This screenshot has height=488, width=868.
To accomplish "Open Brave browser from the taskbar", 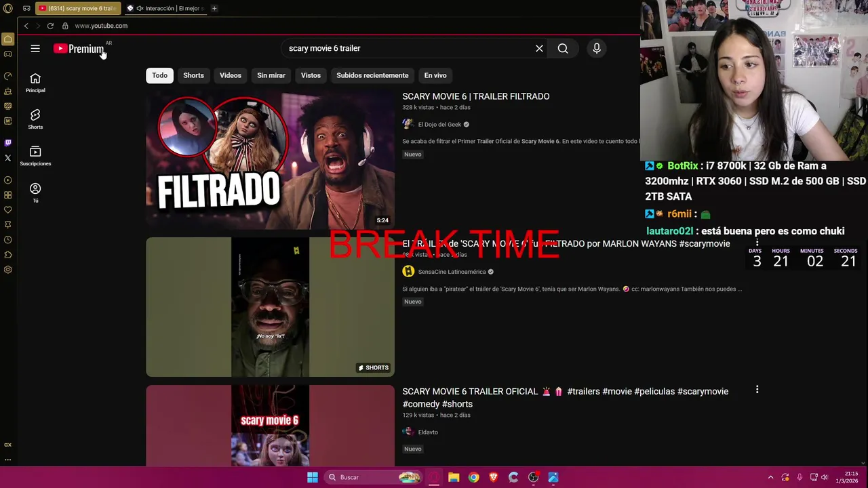I will pos(494,477).
